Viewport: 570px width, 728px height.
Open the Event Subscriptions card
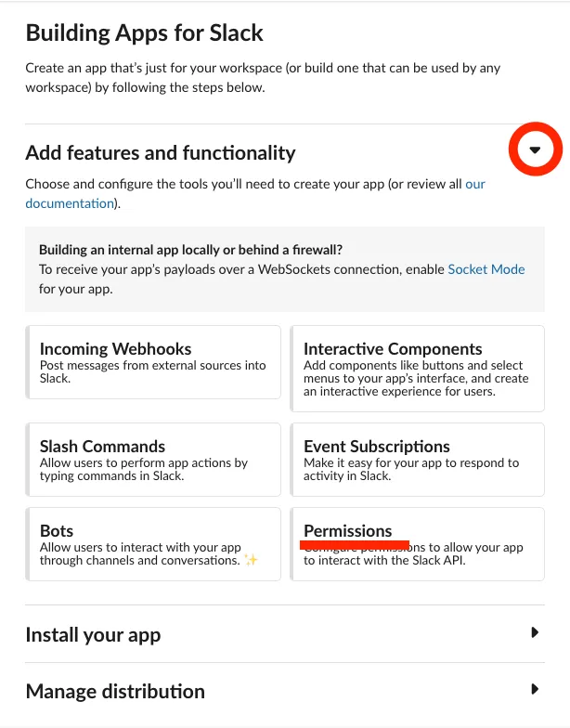pos(418,461)
